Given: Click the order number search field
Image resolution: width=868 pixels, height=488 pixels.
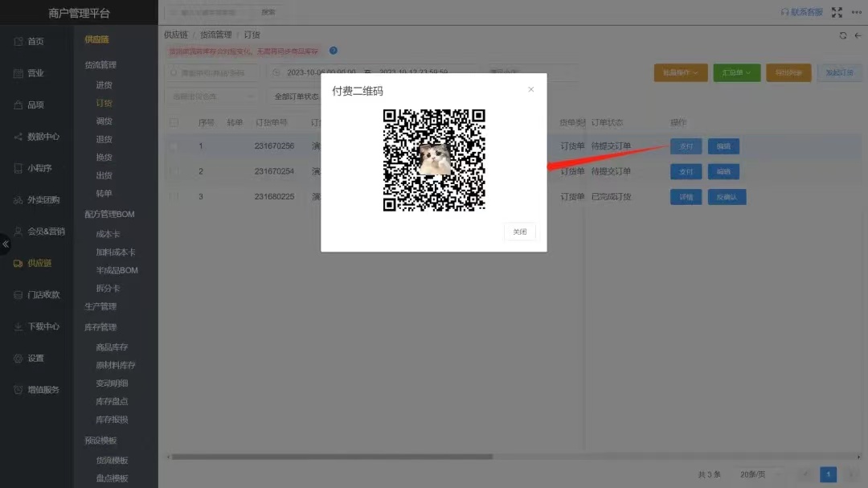Looking at the screenshot, I should (x=212, y=72).
